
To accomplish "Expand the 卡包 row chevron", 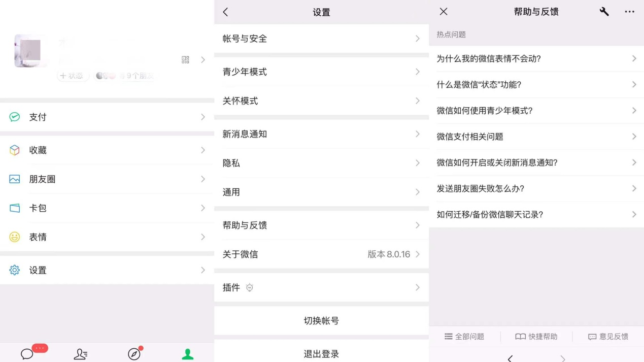I will pos(203,208).
